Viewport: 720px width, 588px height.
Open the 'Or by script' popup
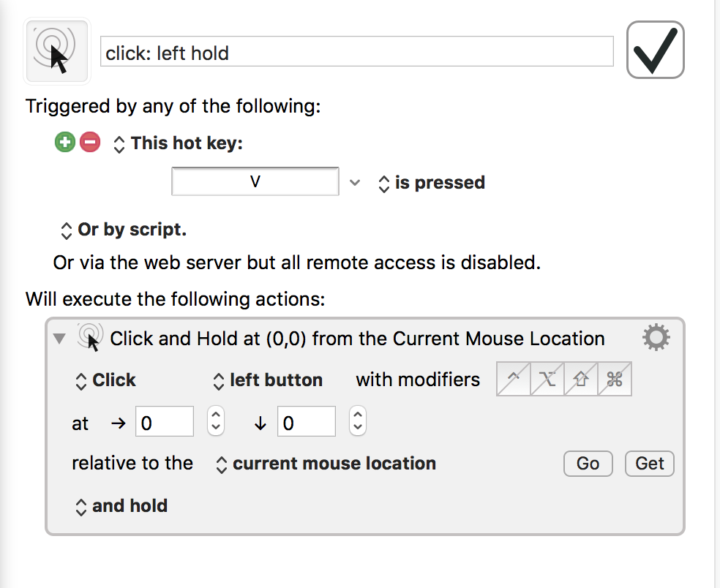click(x=123, y=230)
